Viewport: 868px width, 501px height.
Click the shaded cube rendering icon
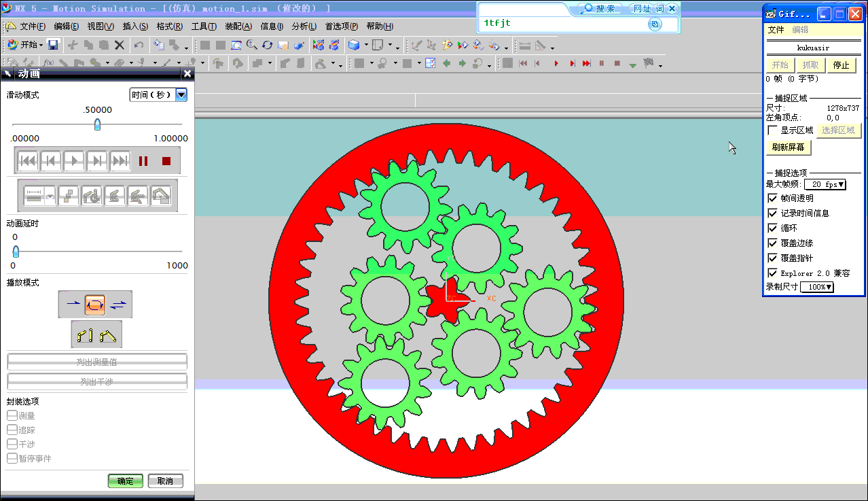(353, 46)
